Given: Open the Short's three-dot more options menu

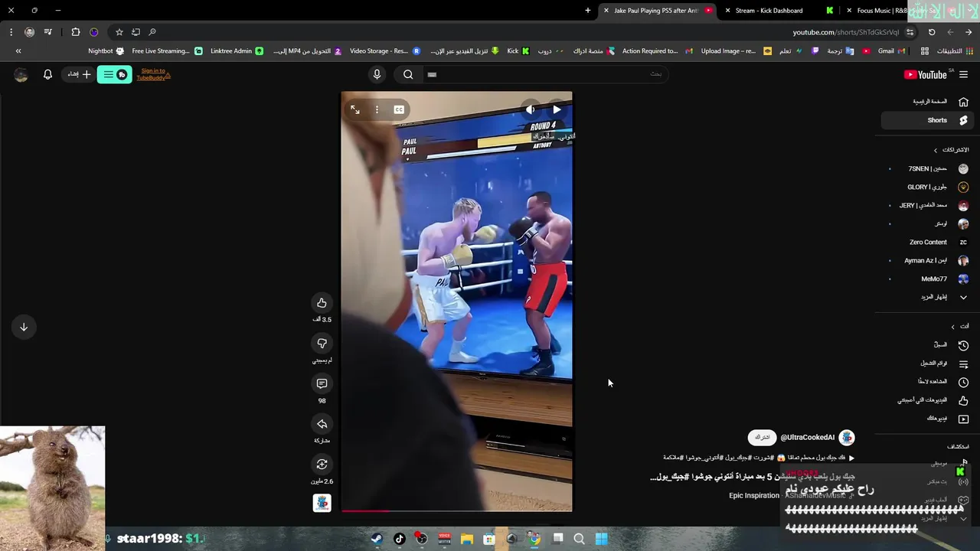Looking at the screenshot, I should pos(377,109).
